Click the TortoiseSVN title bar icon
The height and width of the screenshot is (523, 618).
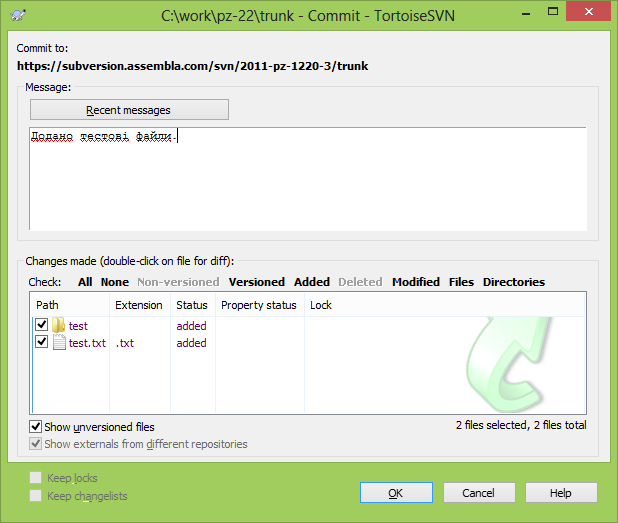click(x=18, y=15)
